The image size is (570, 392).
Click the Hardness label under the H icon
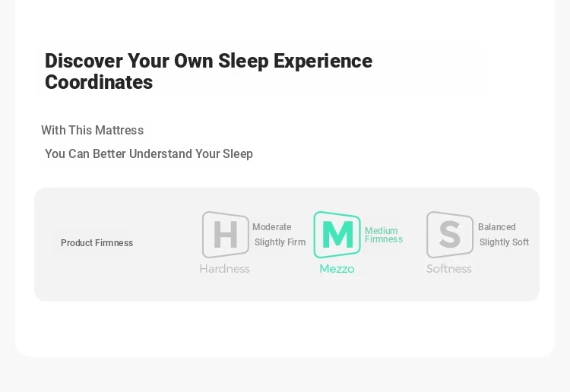[225, 269]
